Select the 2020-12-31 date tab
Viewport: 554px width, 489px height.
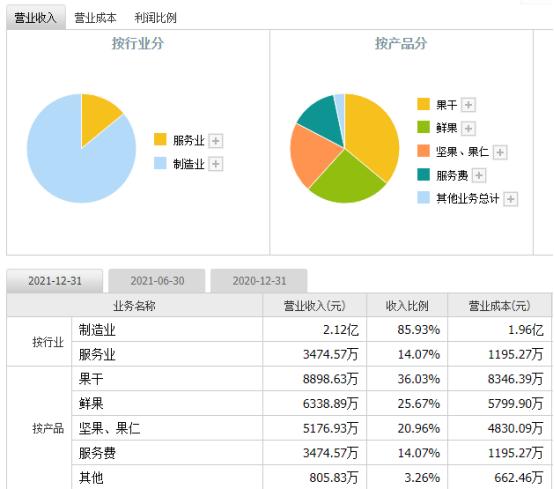click(259, 281)
